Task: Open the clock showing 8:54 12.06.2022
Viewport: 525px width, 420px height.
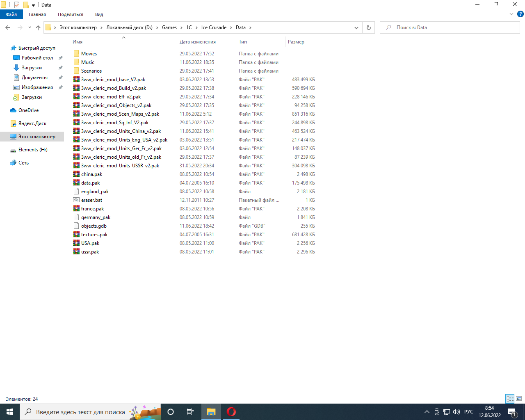Action: tap(490, 412)
